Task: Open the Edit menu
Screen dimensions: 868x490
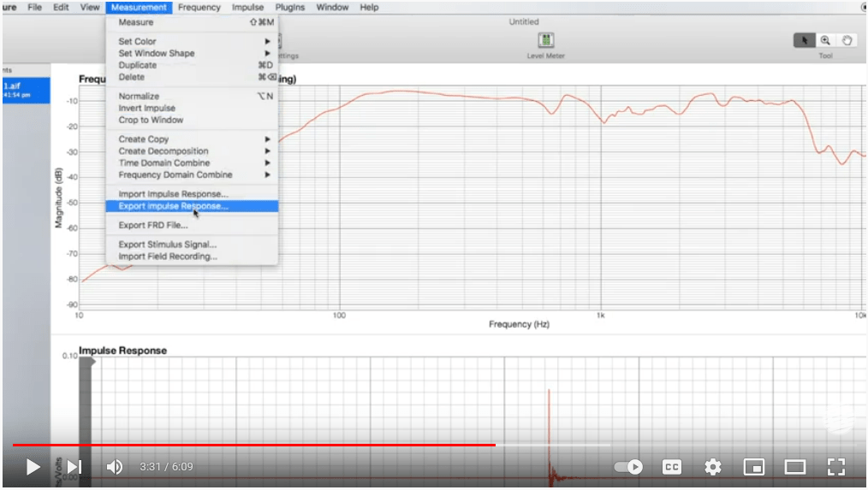Action: (61, 7)
